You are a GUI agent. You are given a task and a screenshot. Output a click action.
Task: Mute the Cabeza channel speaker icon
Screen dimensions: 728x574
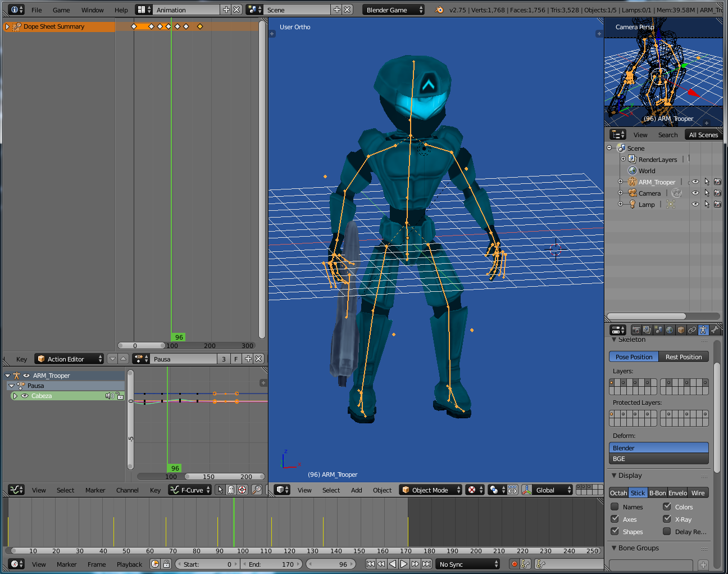pos(109,396)
